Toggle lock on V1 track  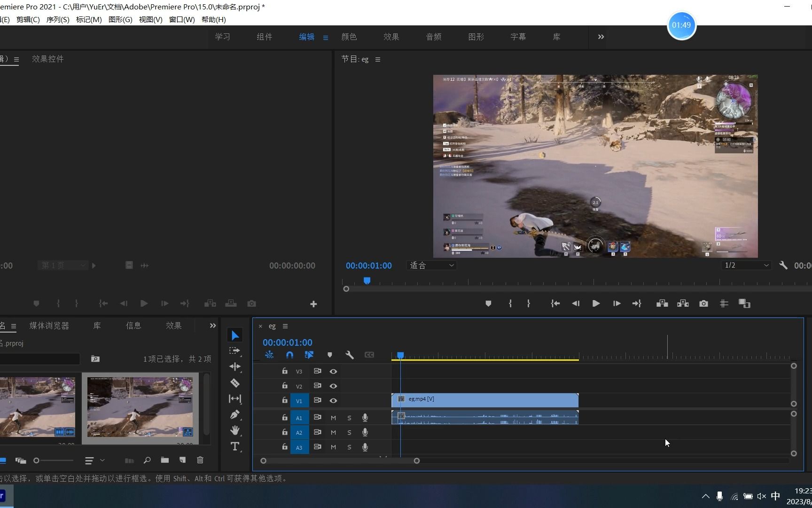pyautogui.click(x=284, y=400)
